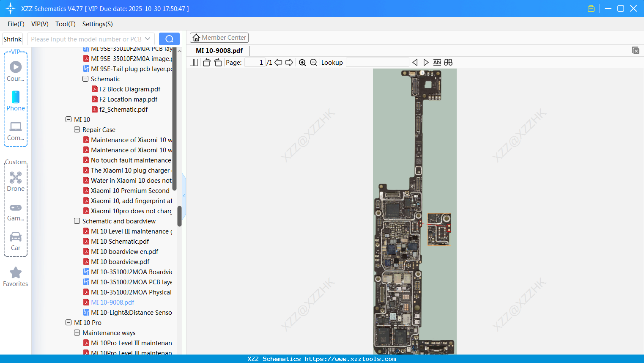Open the Member Center

[219, 38]
